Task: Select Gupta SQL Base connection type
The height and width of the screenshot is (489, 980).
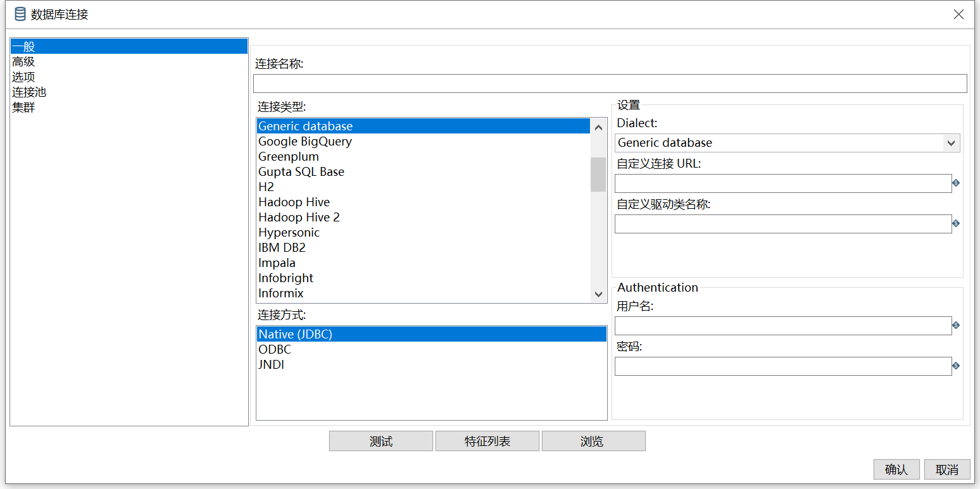Action: (x=424, y=171)
